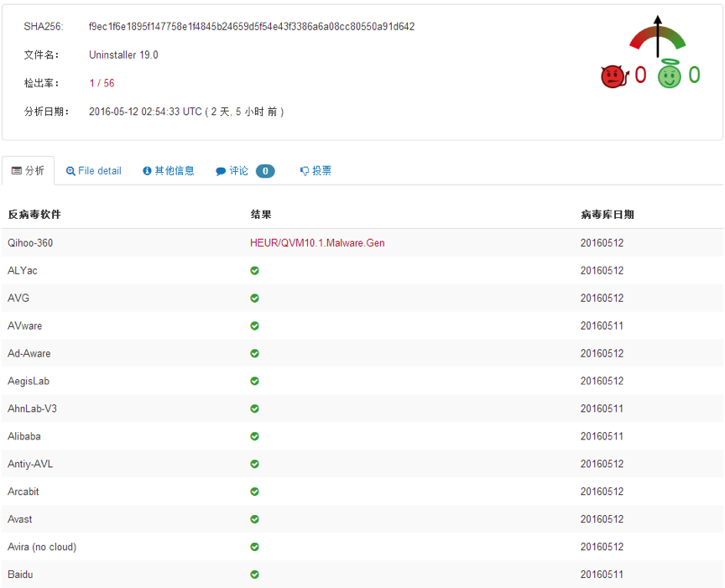Click the malicious vote count next to devil
The width and height of the screenshot is (725, 588).
click(x=640, y=75)
